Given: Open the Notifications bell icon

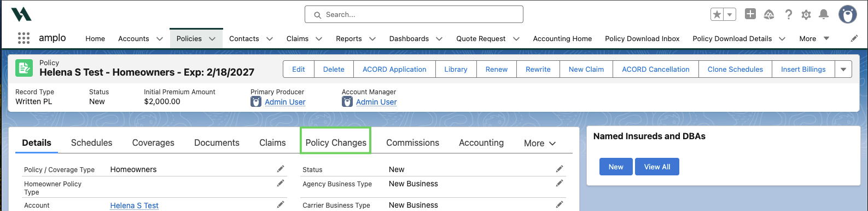Looking at the screenshot, I should click(x=824, y=15).
